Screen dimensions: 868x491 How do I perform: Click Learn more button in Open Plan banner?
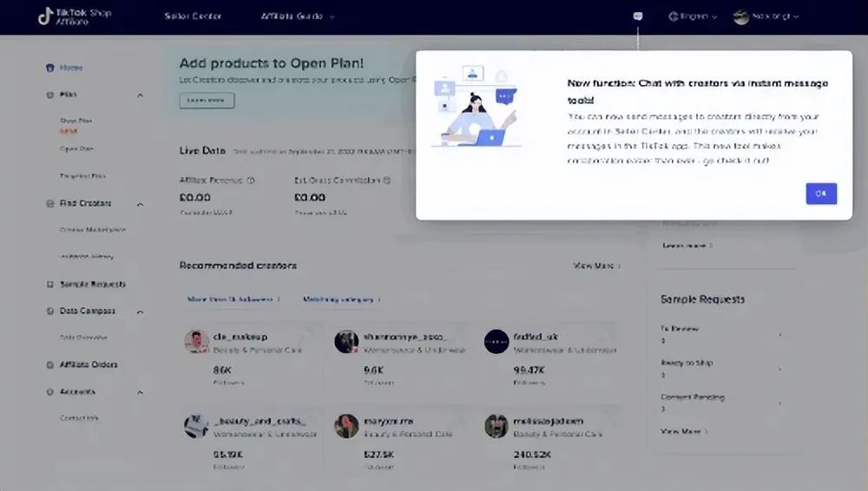pyautogui.click(x=207, y=101)
